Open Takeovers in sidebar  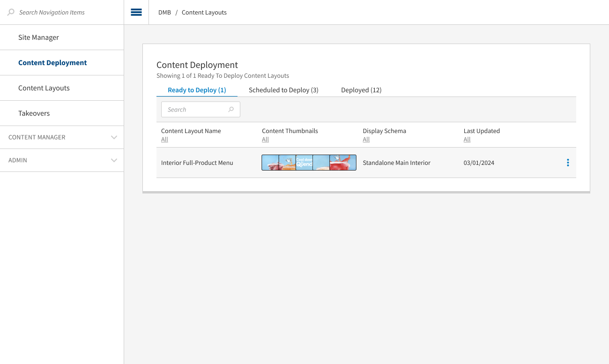click(62, 113)
